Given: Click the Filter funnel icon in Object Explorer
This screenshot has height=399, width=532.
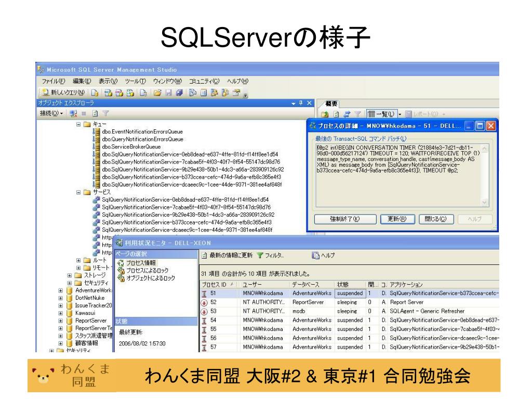Looking at the screenshot, I should (106, 113).
